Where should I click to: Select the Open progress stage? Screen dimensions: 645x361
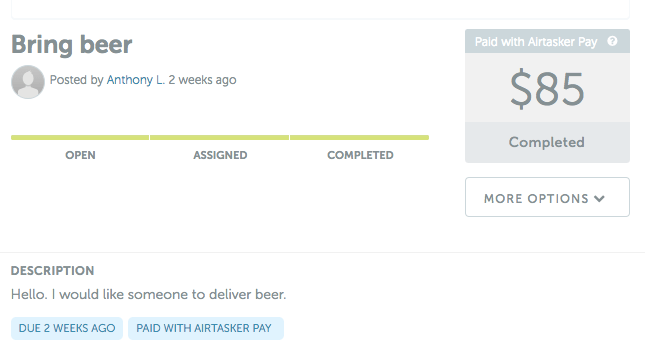point(80,155)
